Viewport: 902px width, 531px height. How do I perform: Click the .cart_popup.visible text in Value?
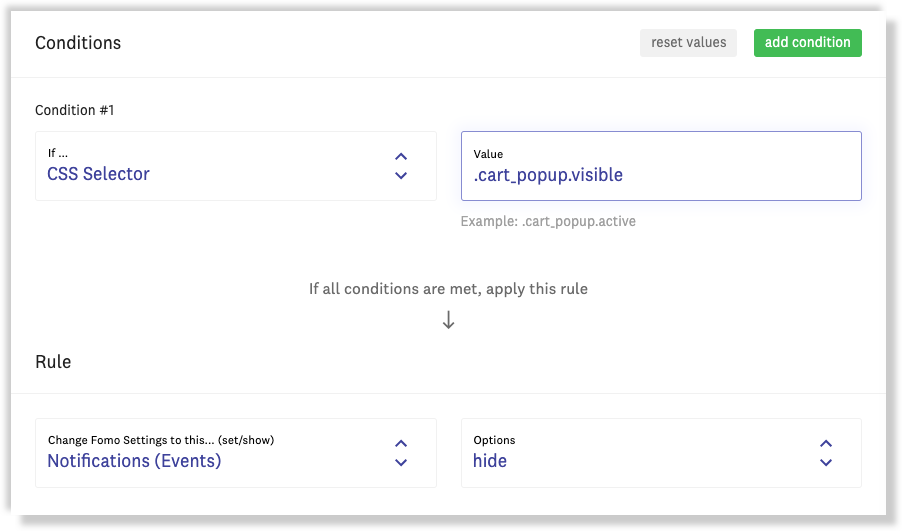(548, 175)
